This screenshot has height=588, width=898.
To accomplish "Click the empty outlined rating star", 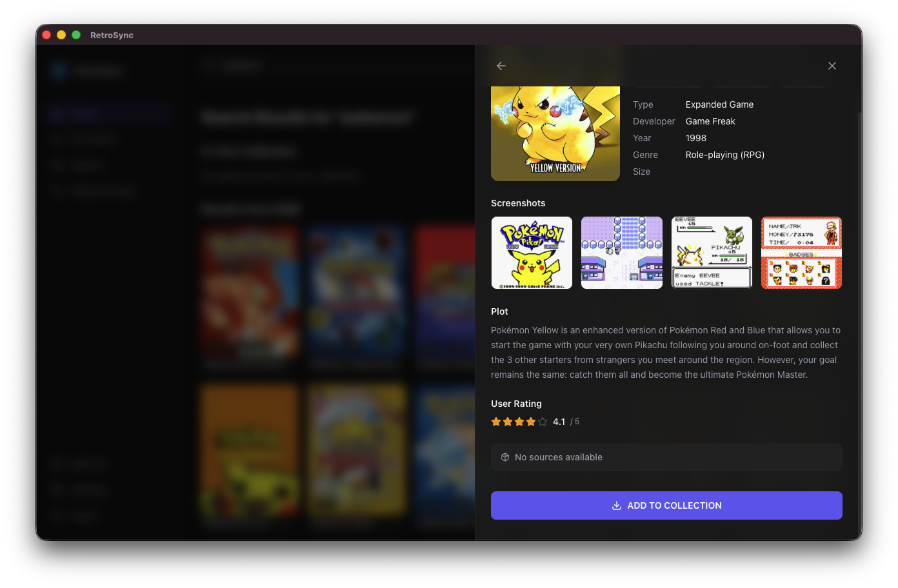I will click(x=543, y=422).
